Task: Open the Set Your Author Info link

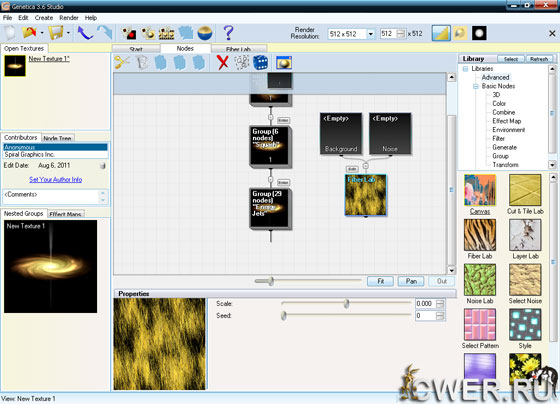Action: pos(56,179)
